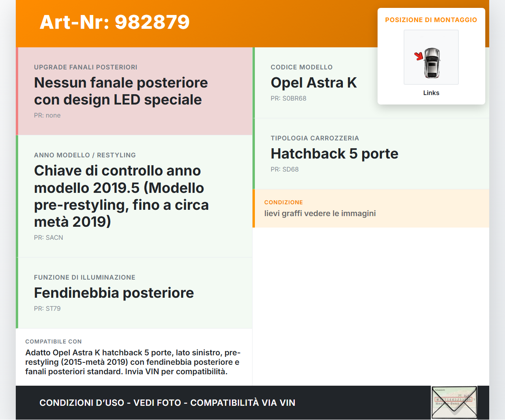Click the car top-view diagram icon
The image size is (505, 420).
(x=431, y=57)
